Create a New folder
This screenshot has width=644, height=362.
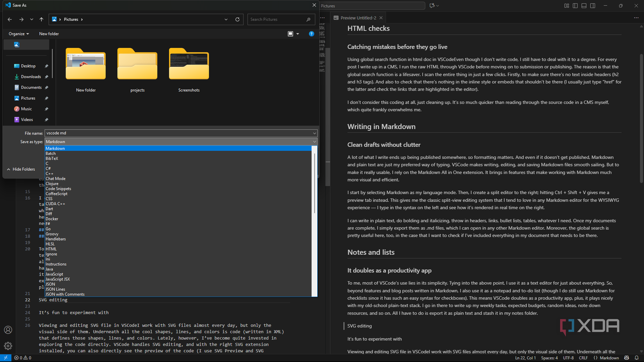pos(49,34)
